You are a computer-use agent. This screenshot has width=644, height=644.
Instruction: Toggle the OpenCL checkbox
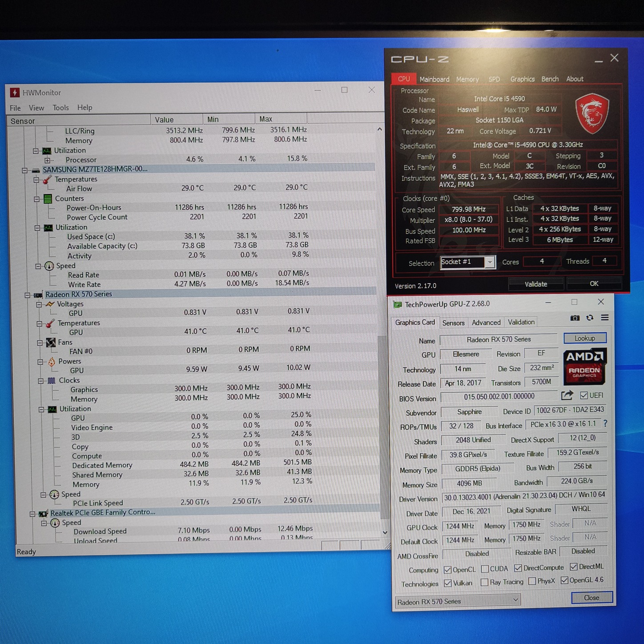pyautogui.click(x=447, y=570)
